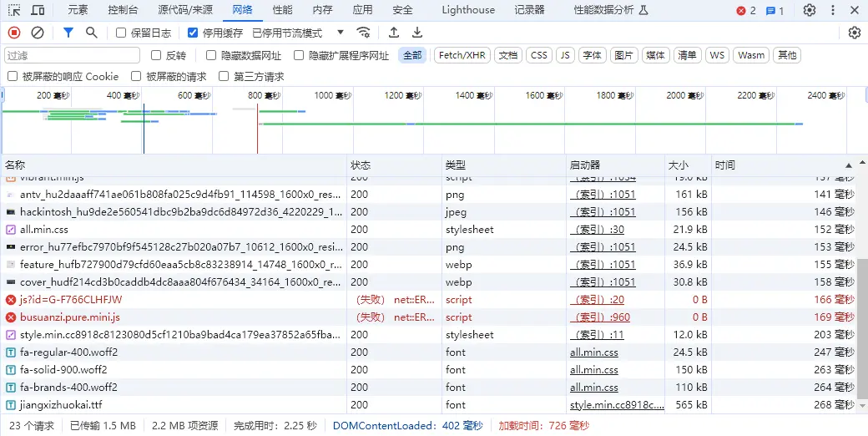Open network conditions wifi icon
Screen dimensions: 868x436
(x=363, y=33)
